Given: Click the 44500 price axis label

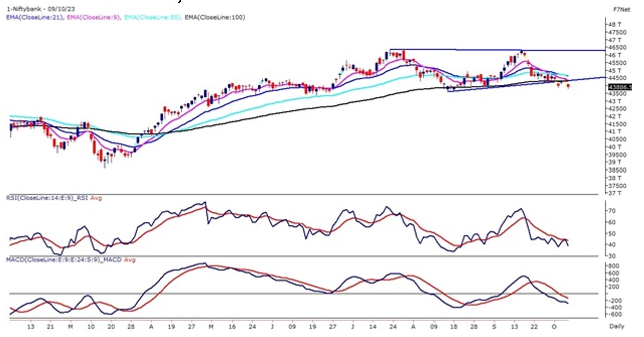Looking at the screenshot, I should click(617, 78).
